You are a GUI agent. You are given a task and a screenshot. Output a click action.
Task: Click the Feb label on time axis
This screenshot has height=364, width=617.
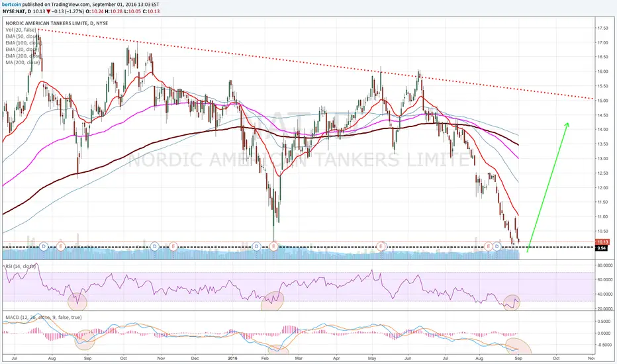point(265,359)
